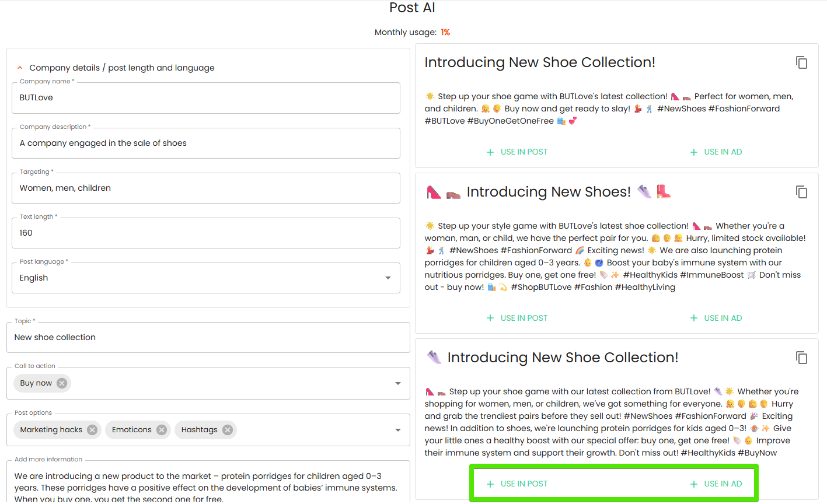827x504 pixels.
Task: Collapse the Company details section
Action: tap(20, 68)
